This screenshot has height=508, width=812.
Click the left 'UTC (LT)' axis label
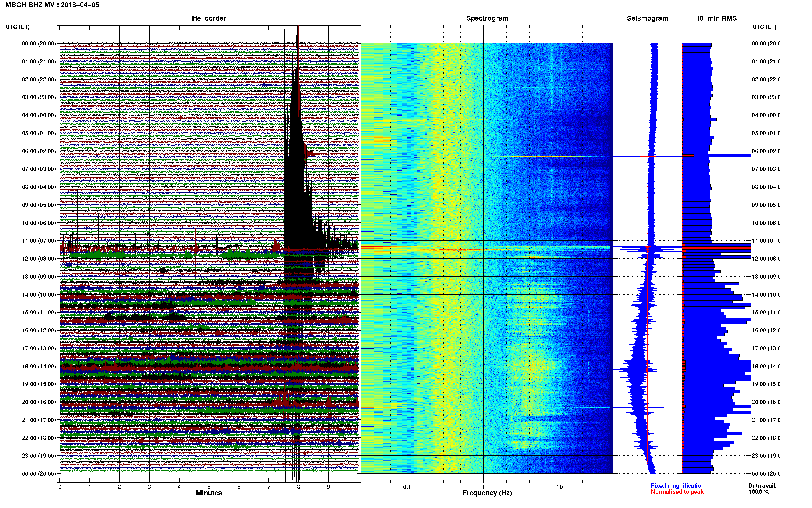click(17, 27)
